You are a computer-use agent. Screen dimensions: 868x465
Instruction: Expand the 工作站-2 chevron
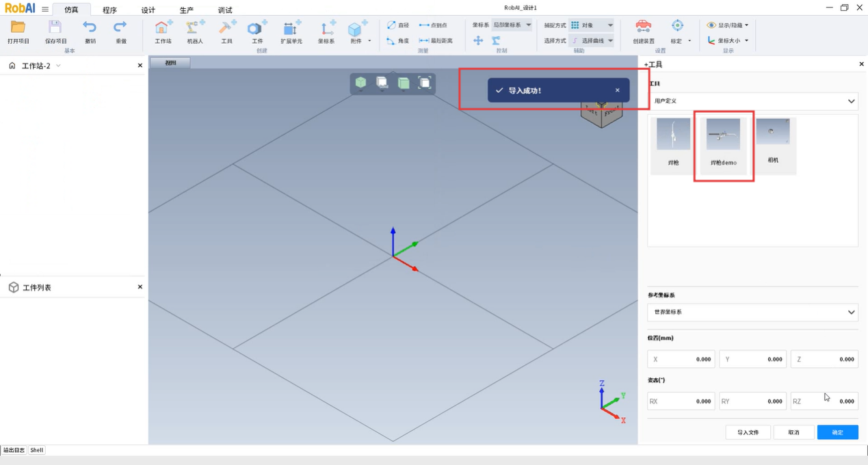tap(58, 66)
